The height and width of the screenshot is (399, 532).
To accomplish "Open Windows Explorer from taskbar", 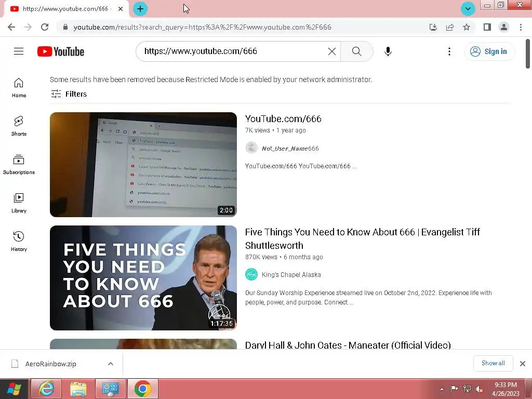I will 78,389.
